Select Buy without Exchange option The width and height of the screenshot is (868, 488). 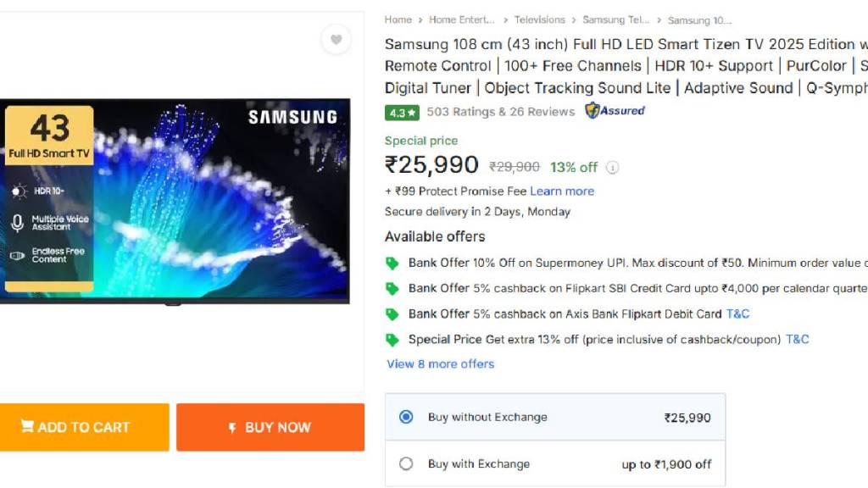406,417
